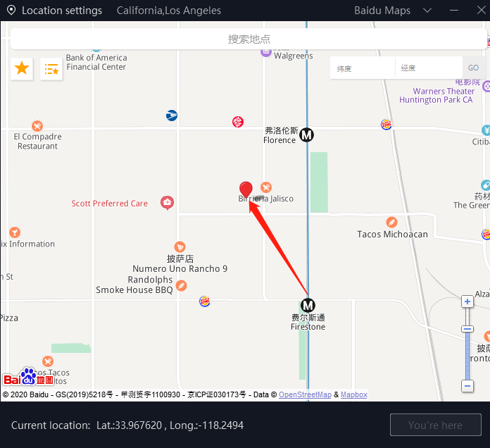The height and width of the screenshot is (448, 490).
Task: Minimize the Location settings window
Action: click(x=454, y=11)
